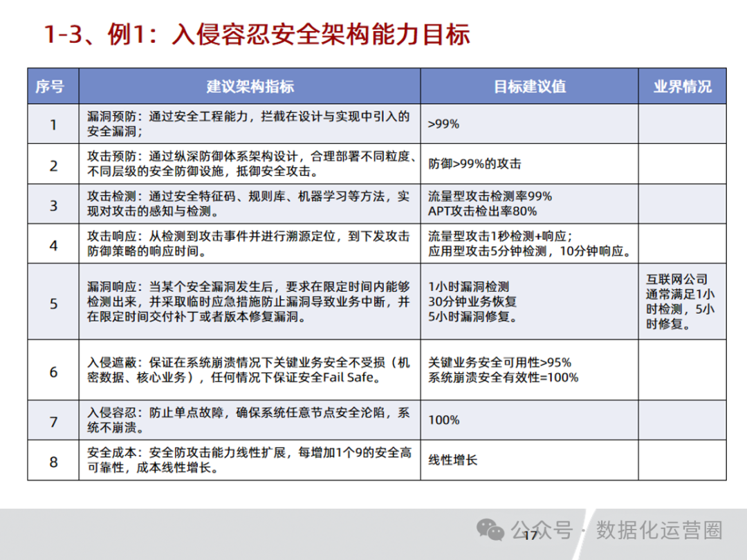Viewport: 747px width, 560px height.
Task: Select the 1小时漏洞检测 target cell
Action: (529, 301)
